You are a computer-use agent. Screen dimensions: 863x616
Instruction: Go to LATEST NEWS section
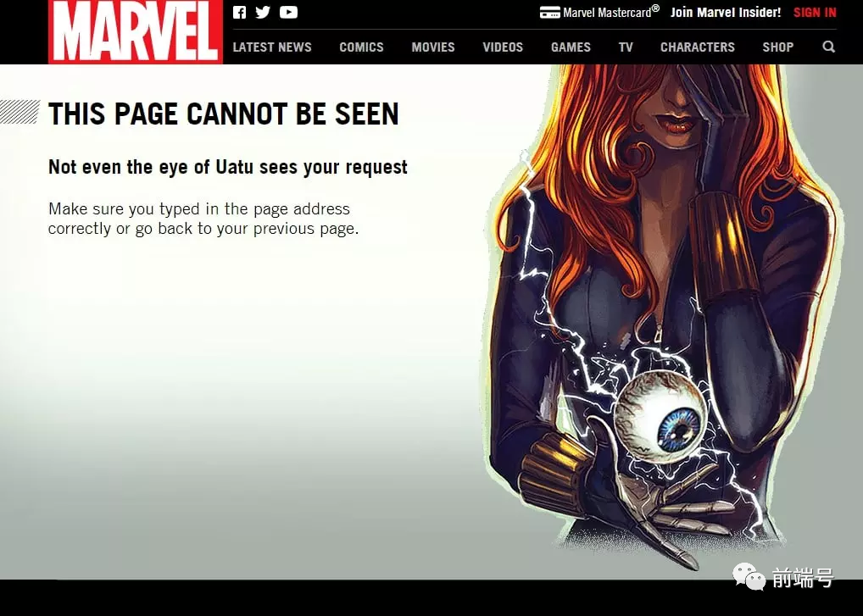click(272, 47)
